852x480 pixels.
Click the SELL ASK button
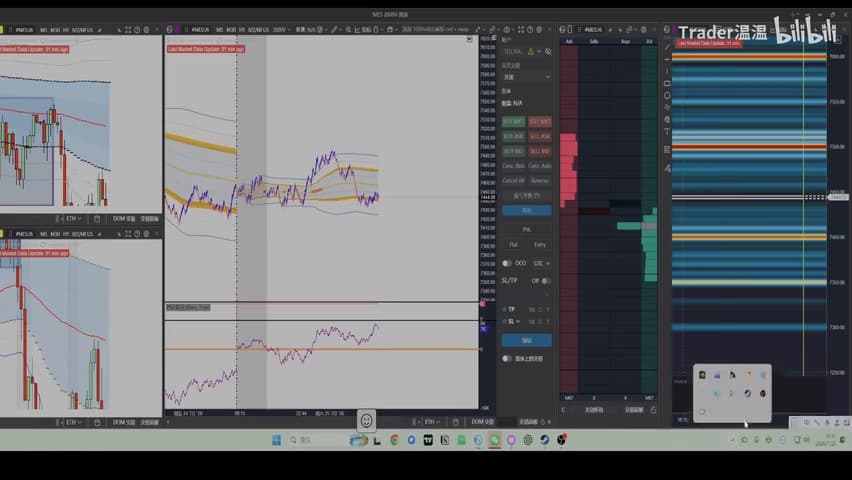click(540, 136)
